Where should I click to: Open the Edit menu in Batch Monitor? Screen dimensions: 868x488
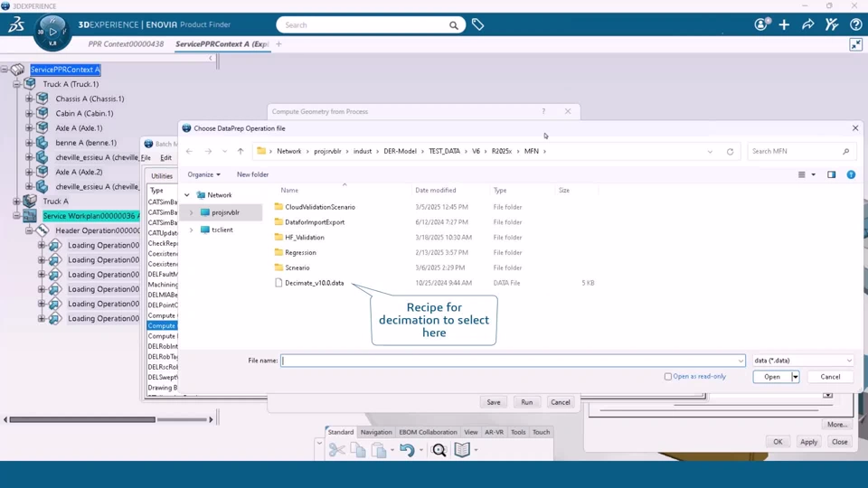[x=165, y=157]
